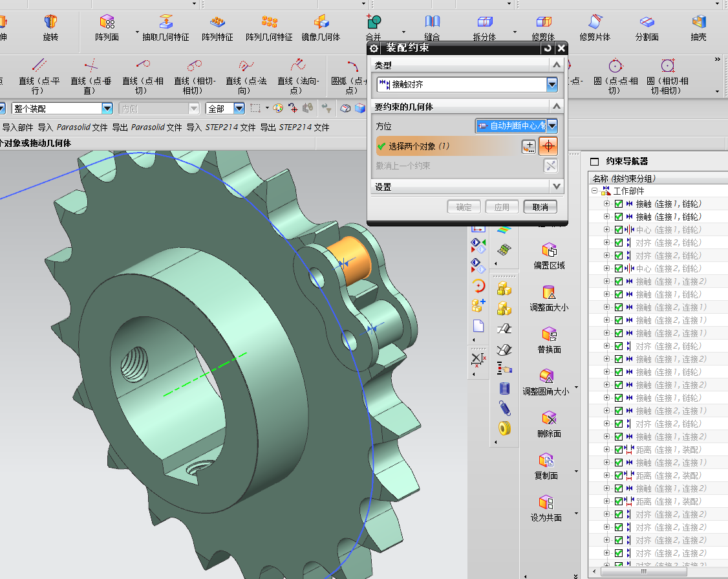Click the toolbar overflow chevron at top right
Viewport: 728px width, 579px height.
click(x=718, y=60)
